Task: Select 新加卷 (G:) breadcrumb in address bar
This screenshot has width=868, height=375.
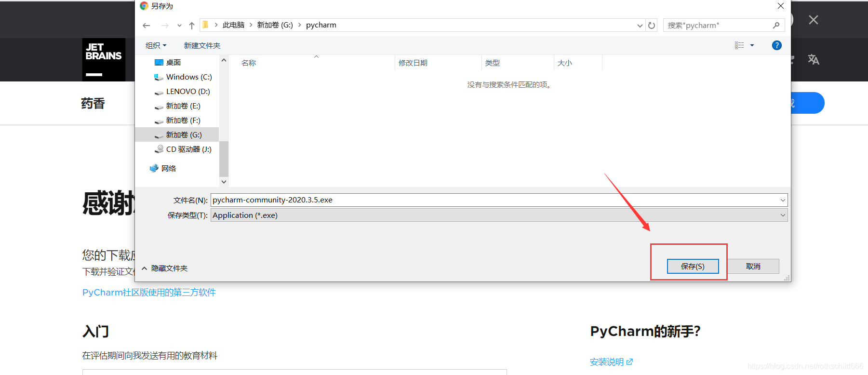Action: pos(275,25)
